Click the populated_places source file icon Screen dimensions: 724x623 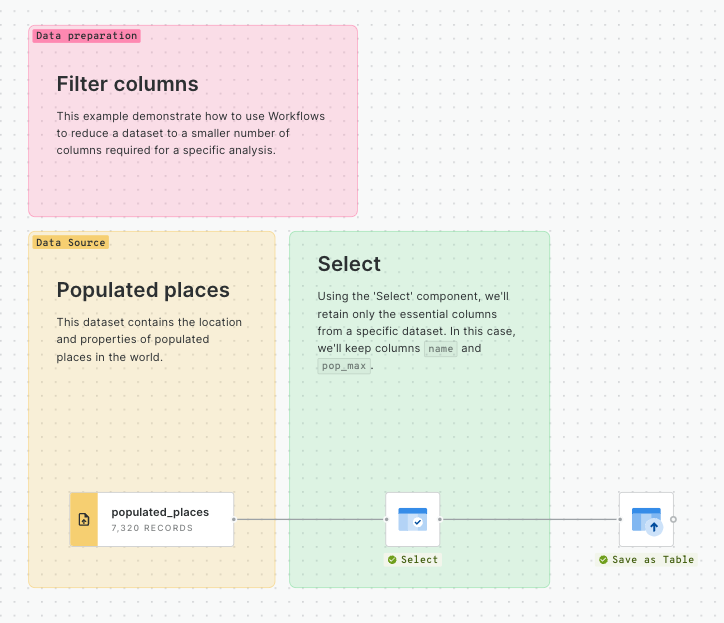tap(84, 519)
